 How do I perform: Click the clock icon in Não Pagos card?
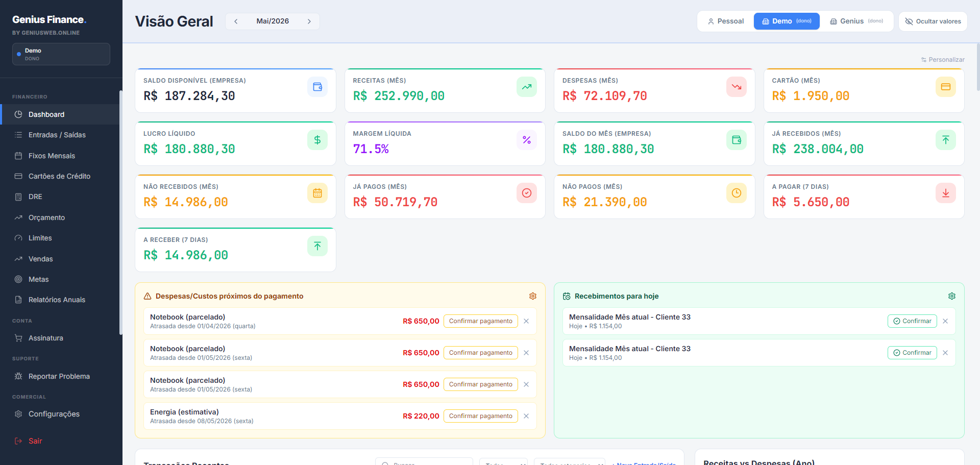click(x=737, y=193)
